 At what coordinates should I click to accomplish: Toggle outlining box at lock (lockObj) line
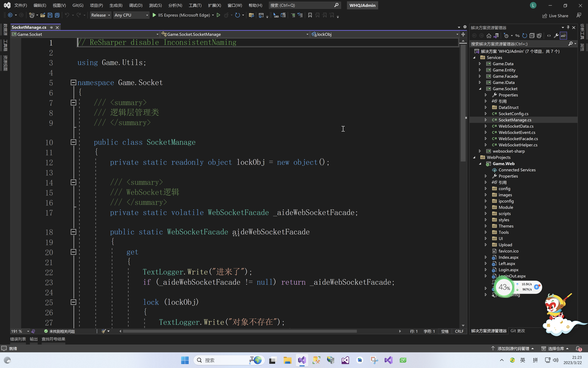(x=73, y=302)
